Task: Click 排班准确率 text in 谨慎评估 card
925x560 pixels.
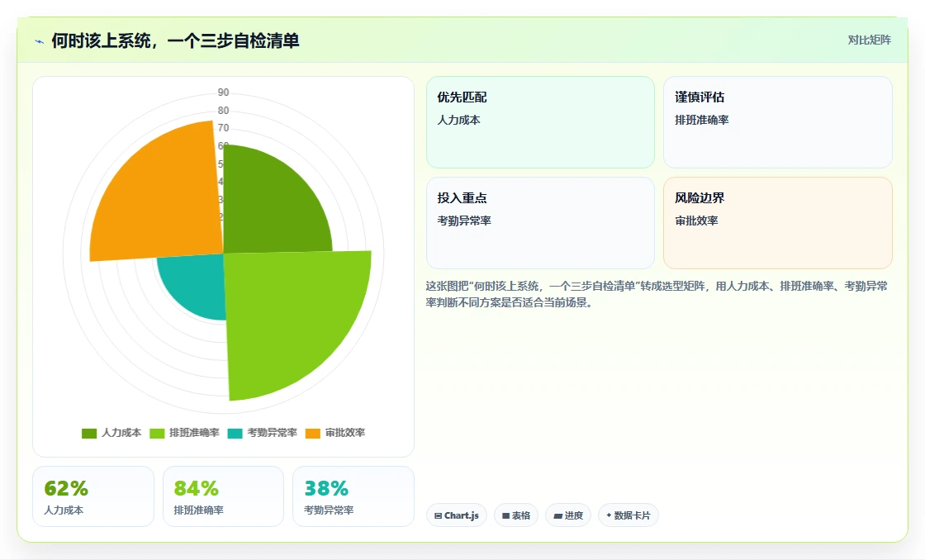Action: point(702,120)
